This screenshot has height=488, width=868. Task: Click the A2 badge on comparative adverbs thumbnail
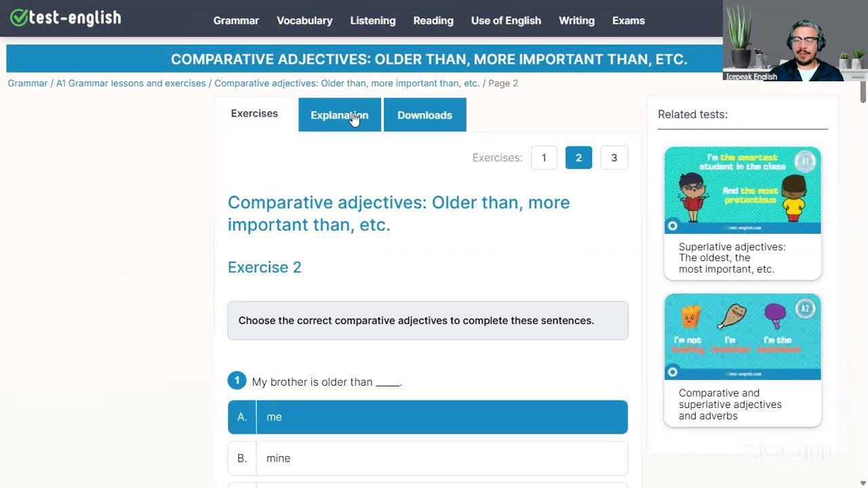(x=805, y=309)
